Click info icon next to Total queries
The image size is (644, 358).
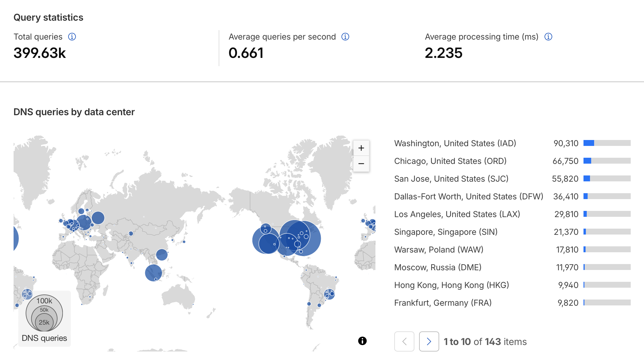[72, 37]
